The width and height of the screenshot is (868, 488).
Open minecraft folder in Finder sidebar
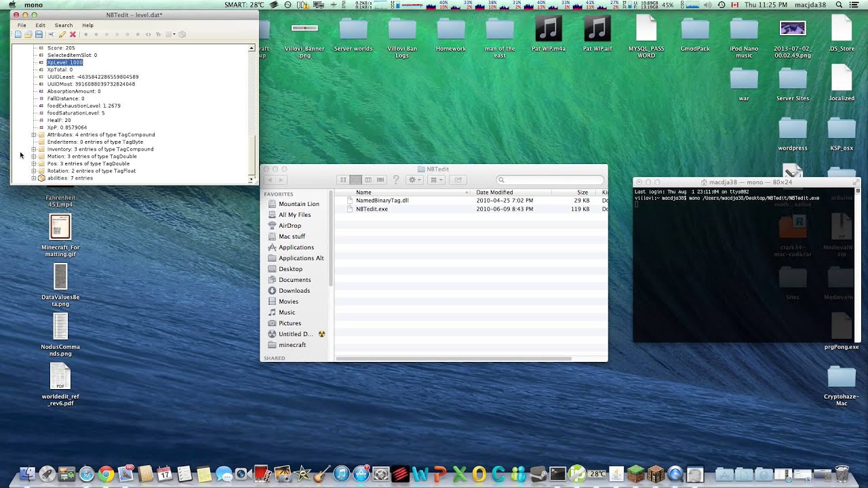click(x=292, y=345)
